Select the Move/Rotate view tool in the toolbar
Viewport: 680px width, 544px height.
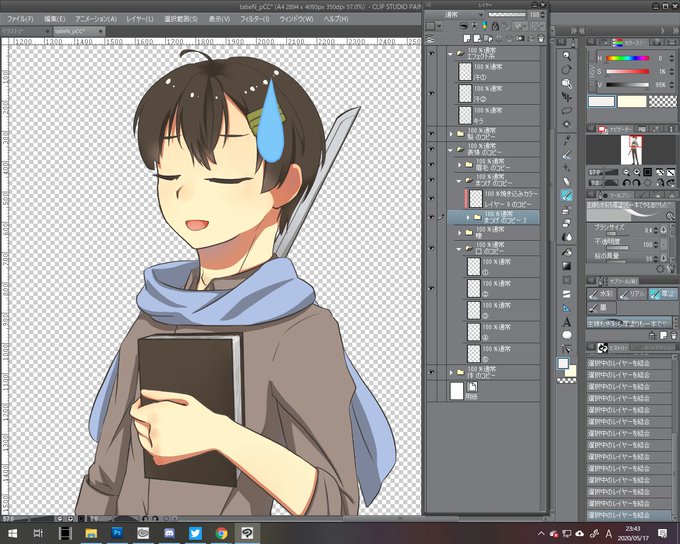tap(567, 70)
